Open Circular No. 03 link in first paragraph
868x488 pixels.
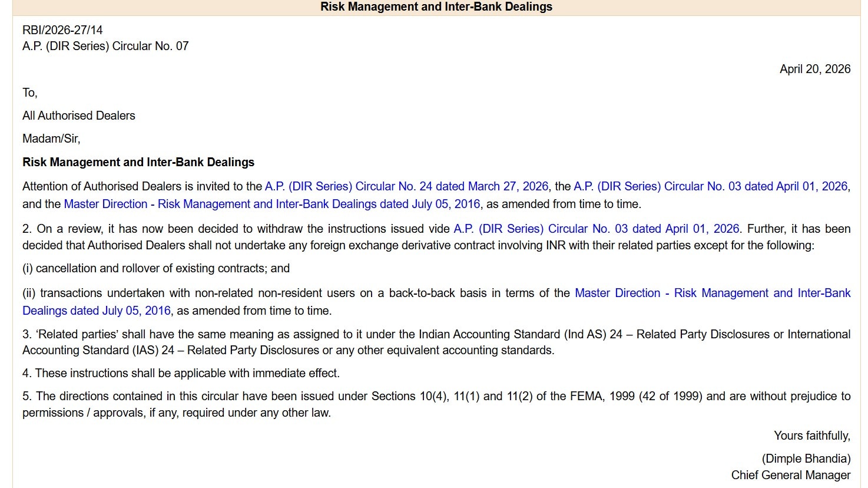click(710, 186)
